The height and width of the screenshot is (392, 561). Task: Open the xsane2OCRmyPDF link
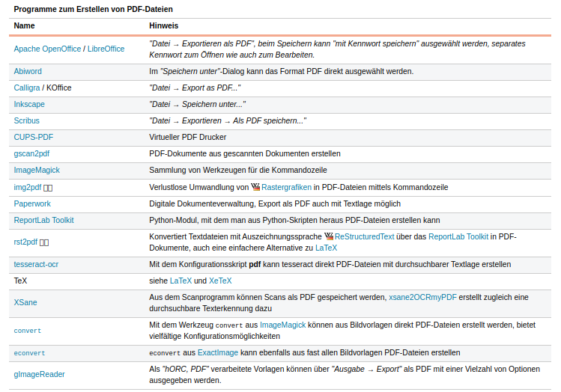tap(422, 297)
